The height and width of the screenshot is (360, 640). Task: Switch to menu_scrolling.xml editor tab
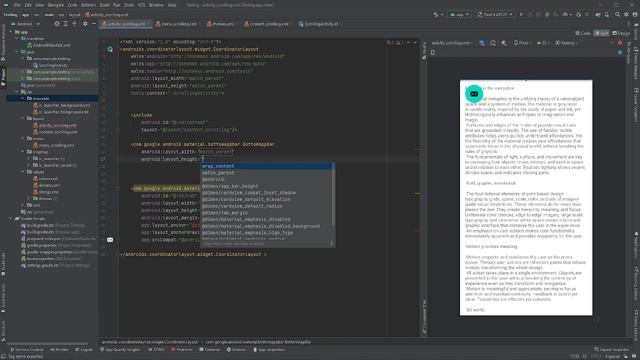(177, 24)
